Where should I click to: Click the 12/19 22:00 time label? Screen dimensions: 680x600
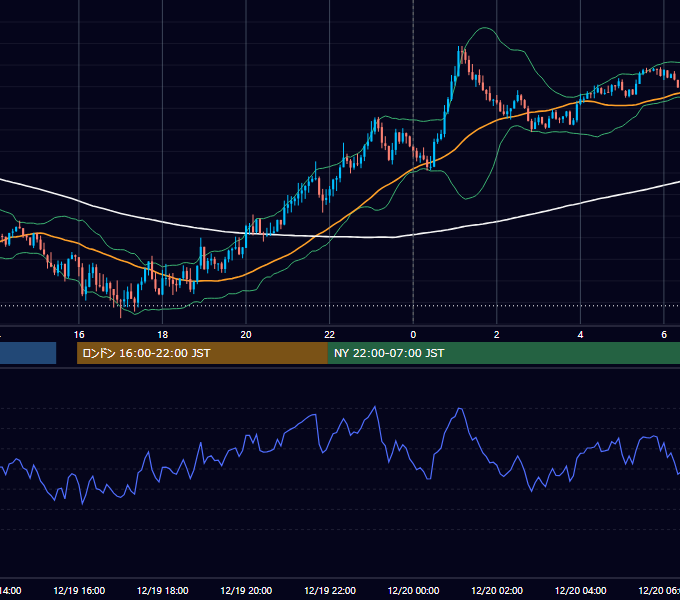click(330, 591)
